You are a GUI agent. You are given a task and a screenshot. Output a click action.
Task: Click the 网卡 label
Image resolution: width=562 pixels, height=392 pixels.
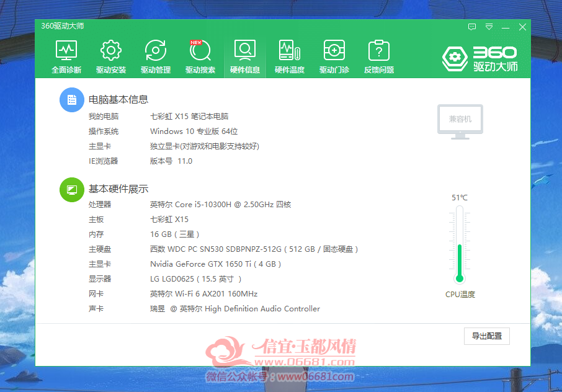[x=96, y=294]
